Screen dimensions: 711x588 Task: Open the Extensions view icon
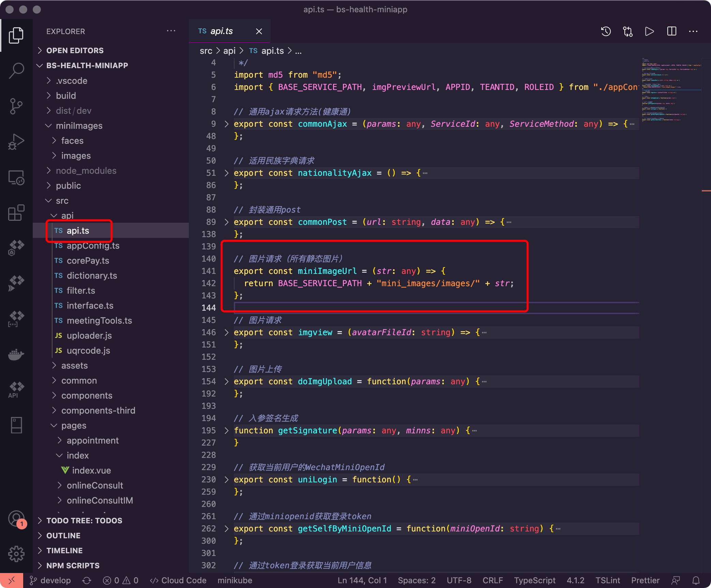pos(16,213)
